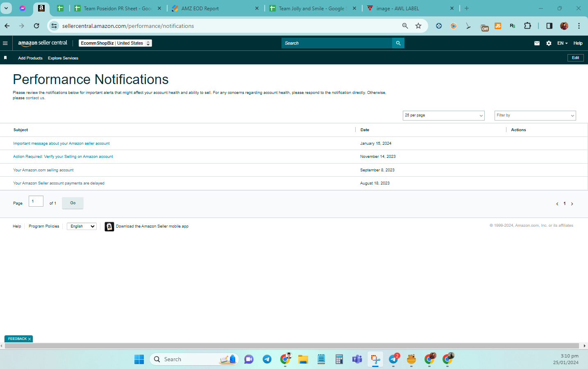Click the Windows Start button
Image resolution: width=588 pixels, height=369 pixels.
[x=139, y=360]
